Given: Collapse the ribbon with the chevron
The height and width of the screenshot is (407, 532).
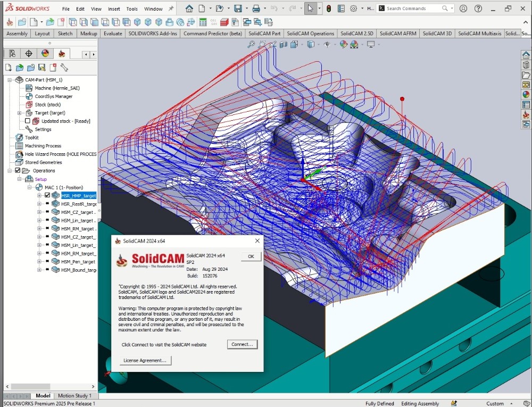Looking at the screenshot, I should pos(525,22).
